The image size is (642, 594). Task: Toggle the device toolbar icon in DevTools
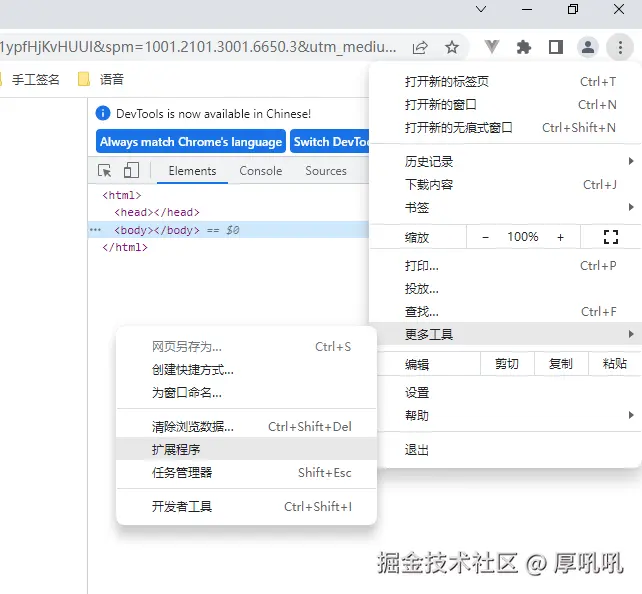tap(131, 170)
